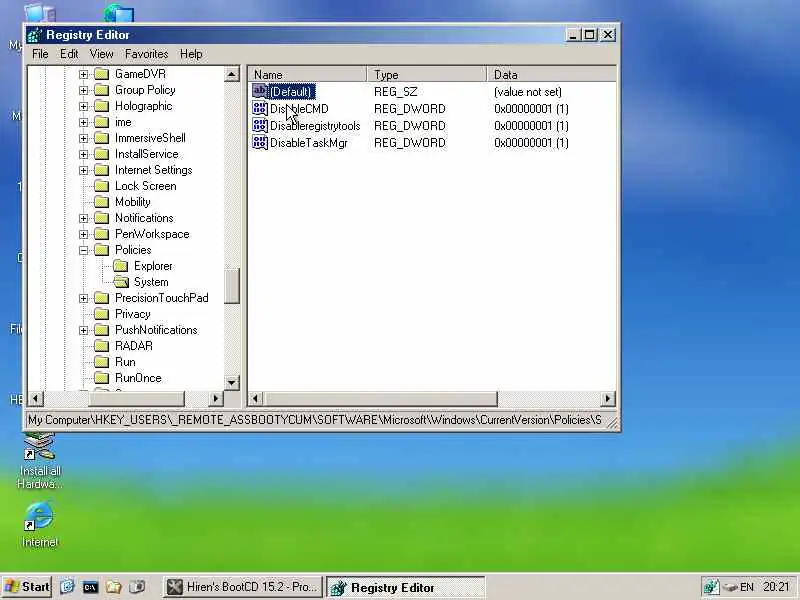Click the camera-like quick launch icon
The image size is (800, 600).
point(137,587)
